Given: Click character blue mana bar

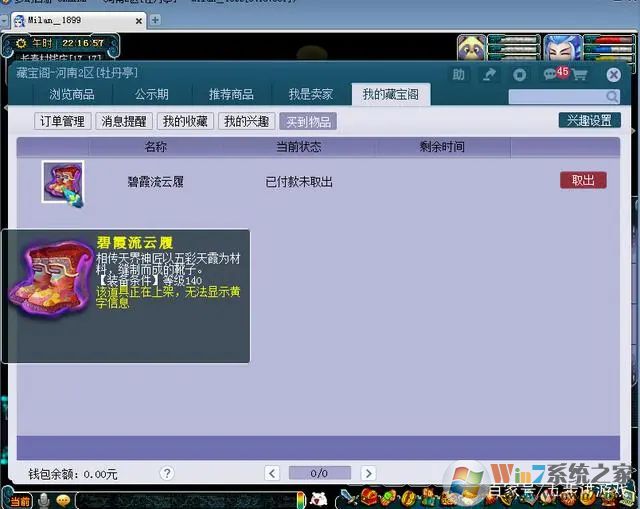Looking at the screenshot, I should point(611,48).
